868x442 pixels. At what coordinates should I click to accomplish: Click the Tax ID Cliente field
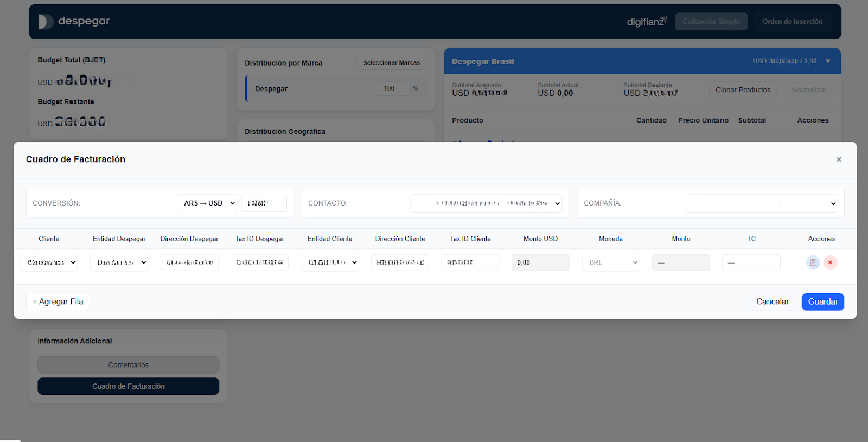[470, 262]
